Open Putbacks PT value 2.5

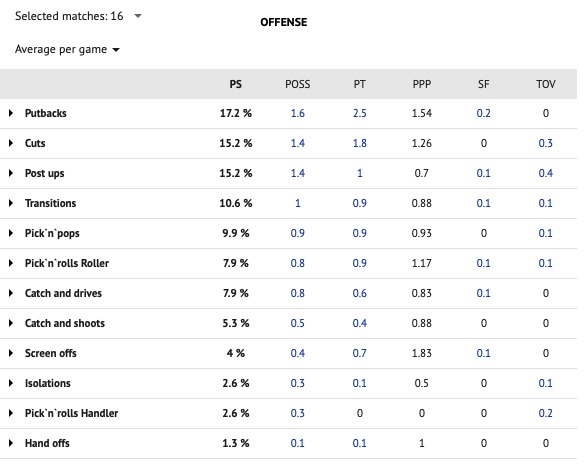(359, 113)
